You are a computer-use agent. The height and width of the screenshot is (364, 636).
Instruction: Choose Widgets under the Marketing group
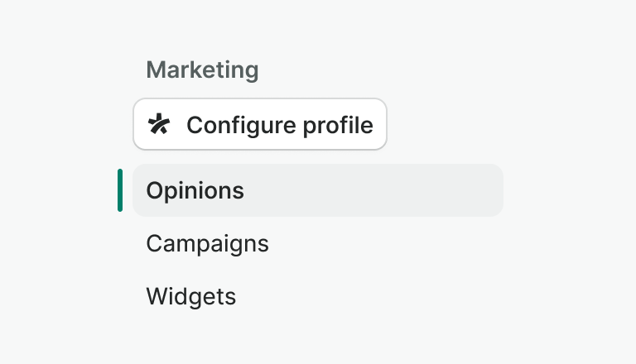(x=191, y=296)
